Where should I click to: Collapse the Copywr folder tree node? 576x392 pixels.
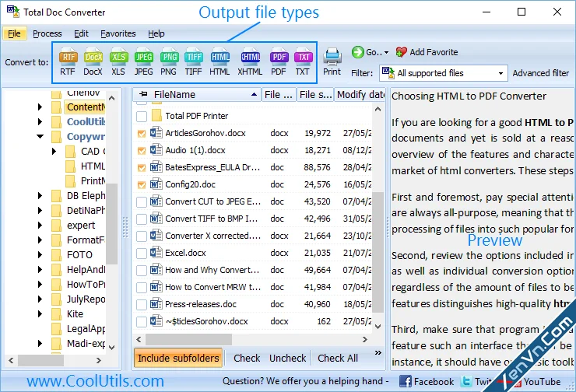tap(40, 137)
